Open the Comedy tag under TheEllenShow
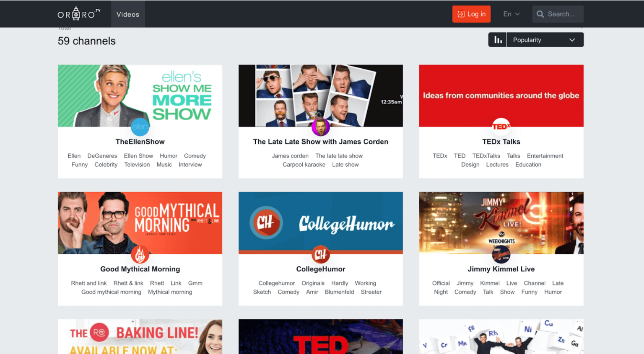The image size is (644, 354). click(195, 155)
